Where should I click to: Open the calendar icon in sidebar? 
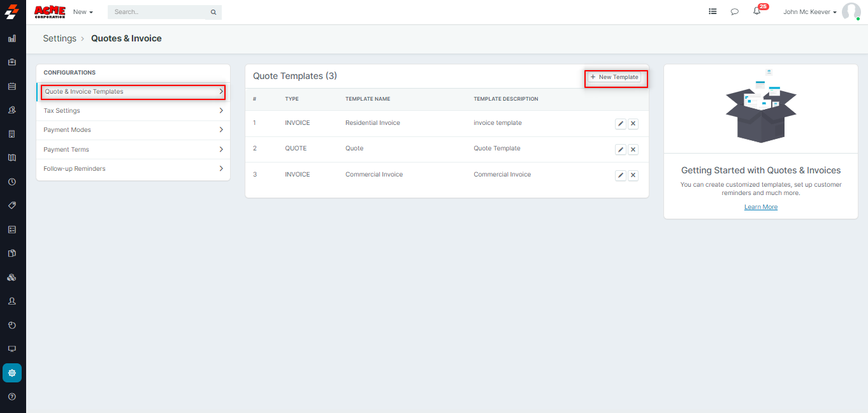point(11,86)
